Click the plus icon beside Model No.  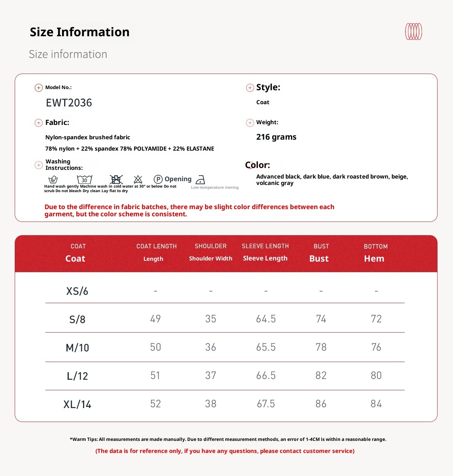(39, 88)
